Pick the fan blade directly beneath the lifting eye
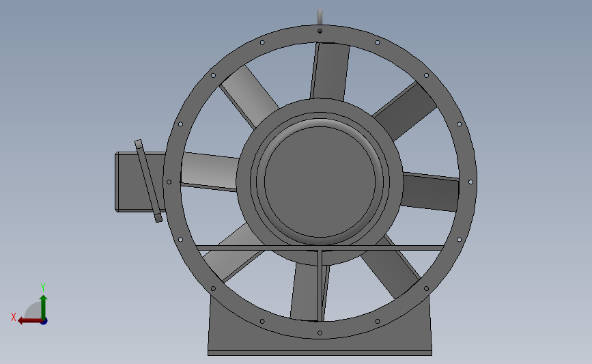Image resolution: width=592 pixels, height=364 pixels. 330,71
